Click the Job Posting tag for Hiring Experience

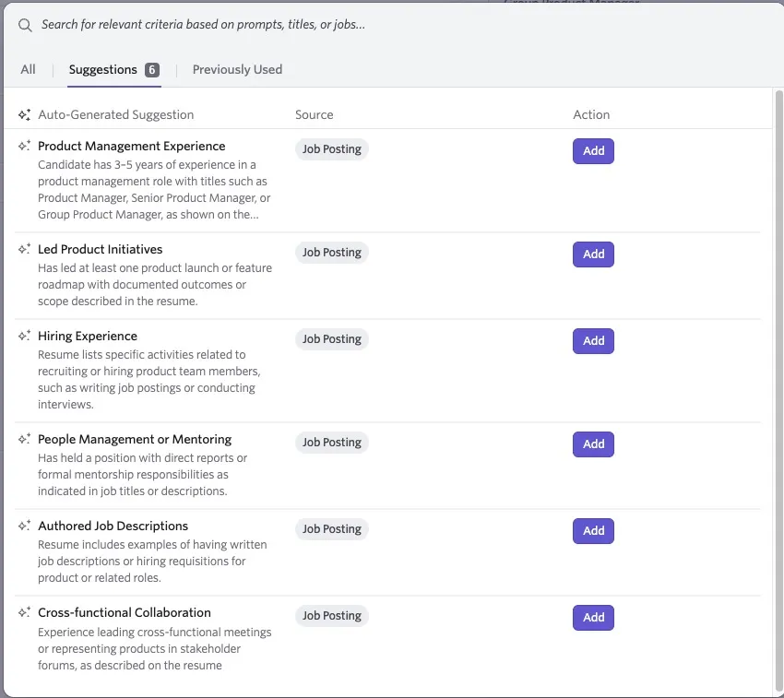point(331,339)
